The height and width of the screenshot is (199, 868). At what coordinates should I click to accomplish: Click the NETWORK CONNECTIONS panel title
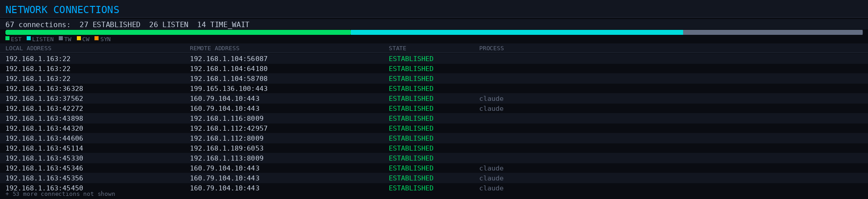coord(62,9)
